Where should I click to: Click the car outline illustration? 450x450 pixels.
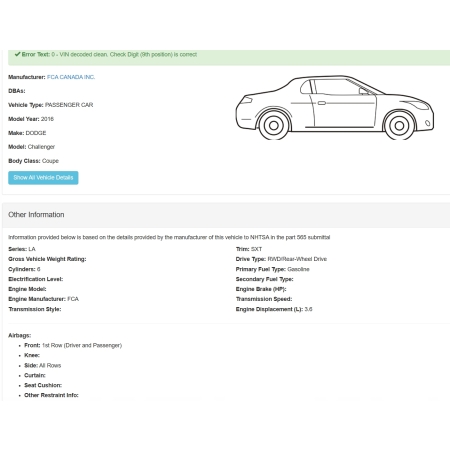click(335, 107)
